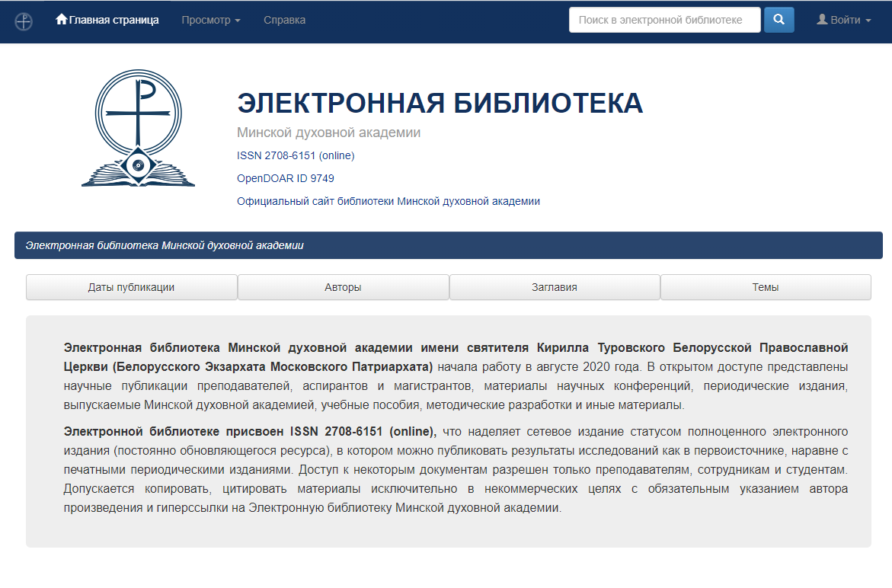Browse by Даты публикации button
Image resolution: width=892 pixels, height=588 pixels.
(132, 287)
